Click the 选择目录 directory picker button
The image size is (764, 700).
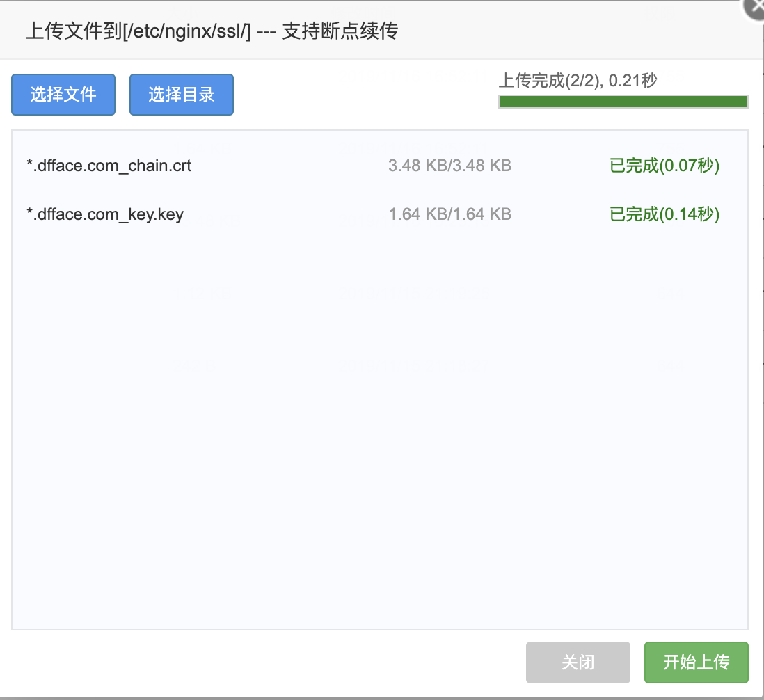[x=181, y=94]
